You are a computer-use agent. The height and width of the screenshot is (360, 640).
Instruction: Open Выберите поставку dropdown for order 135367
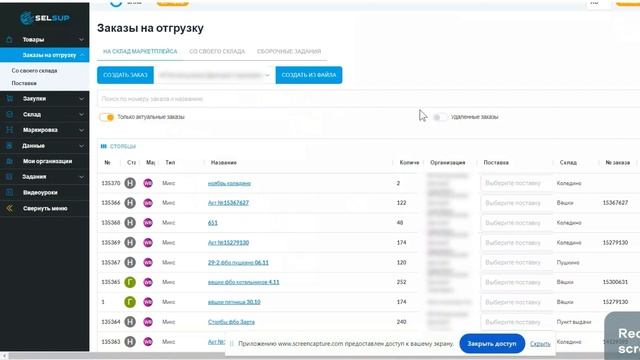[516, 262]
